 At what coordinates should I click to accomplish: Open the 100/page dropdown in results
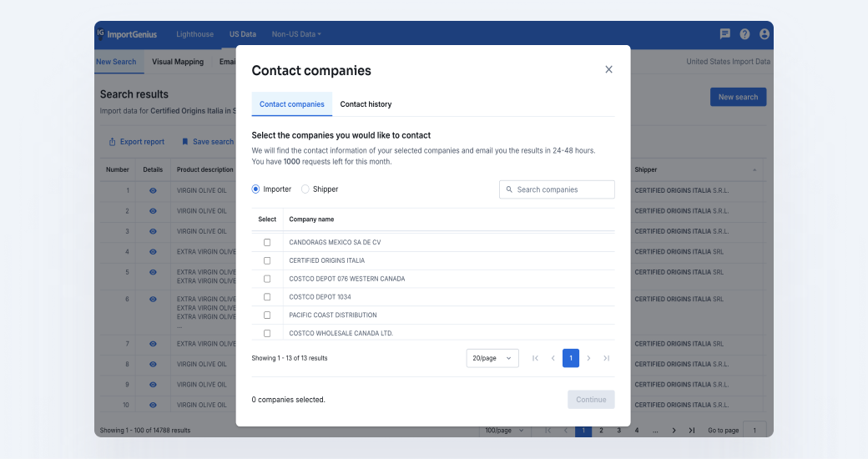click(x=504, y=431)
